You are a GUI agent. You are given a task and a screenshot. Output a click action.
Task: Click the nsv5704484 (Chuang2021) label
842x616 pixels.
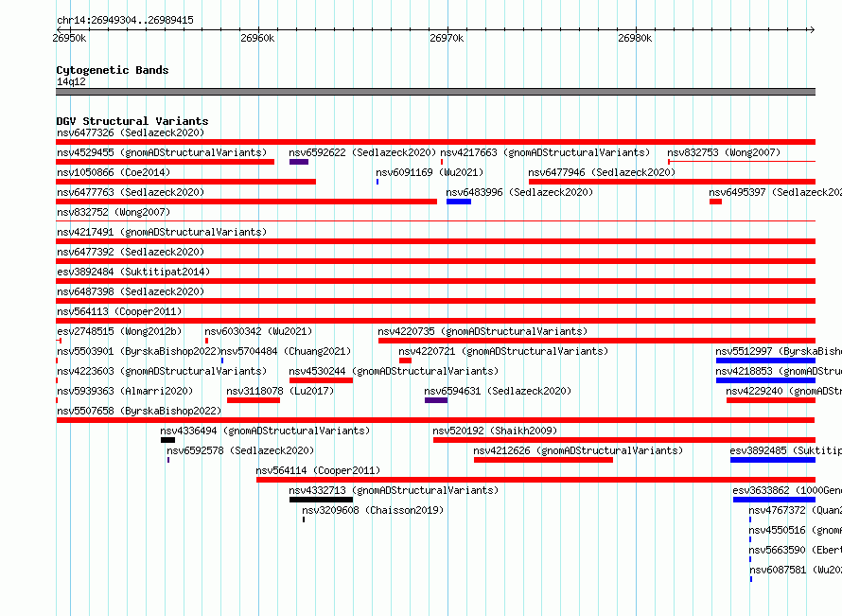coord(286,351)
